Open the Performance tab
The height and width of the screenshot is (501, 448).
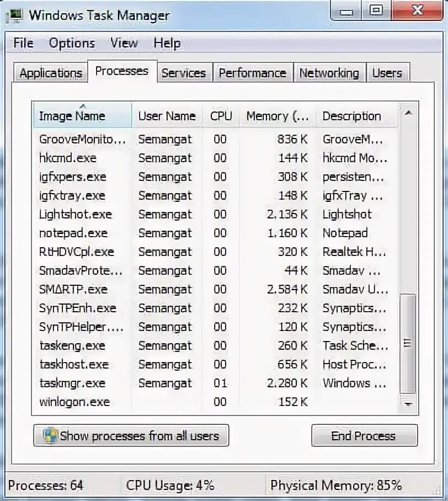click(253, 73)
